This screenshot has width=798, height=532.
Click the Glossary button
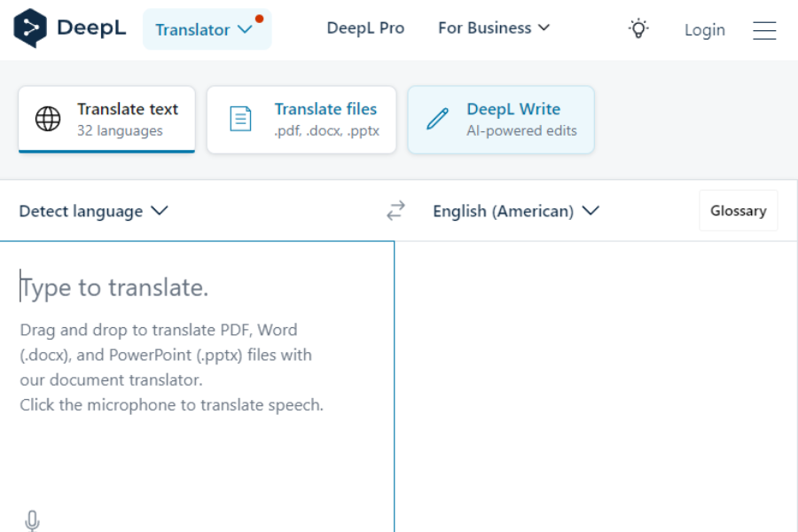point(738,210)
